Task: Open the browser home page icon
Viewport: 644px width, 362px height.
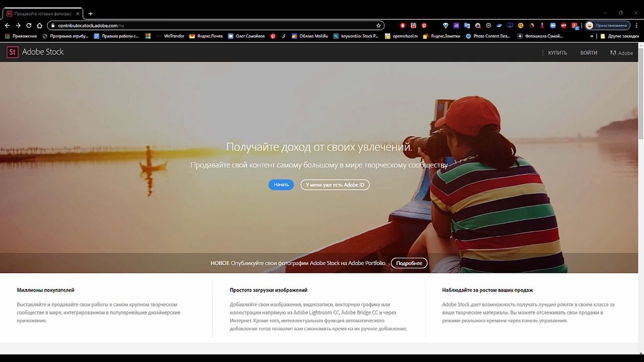Action: (40, 25)
